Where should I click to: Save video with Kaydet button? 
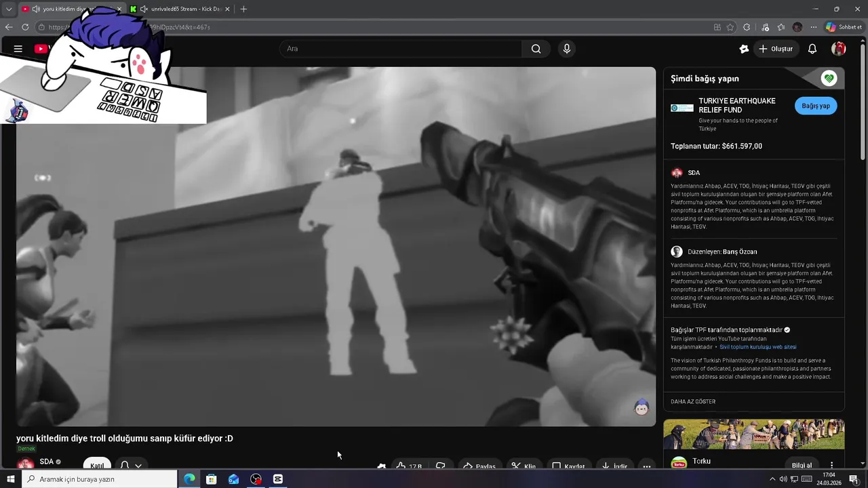point(568,466)
